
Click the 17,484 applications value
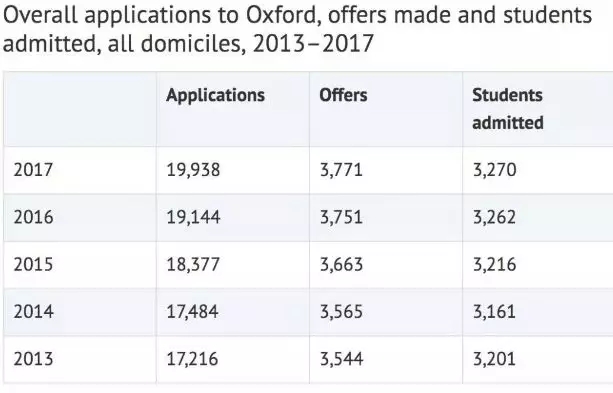(192, 312)
